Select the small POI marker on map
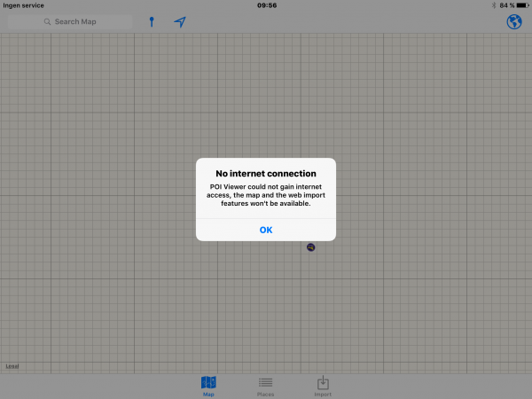Viewport: 532px width, 399px height. [311, 246]
